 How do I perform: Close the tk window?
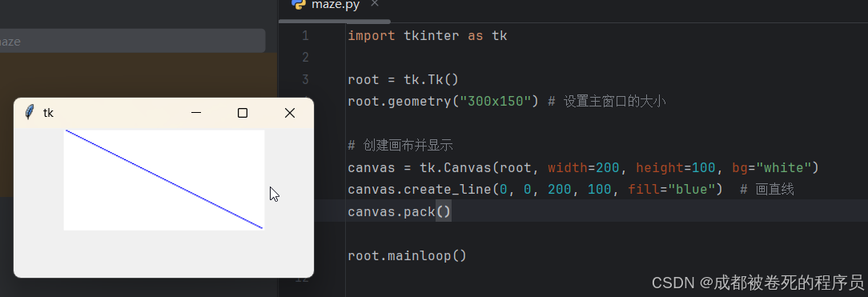pyautogui.click(x=290, y=113)
